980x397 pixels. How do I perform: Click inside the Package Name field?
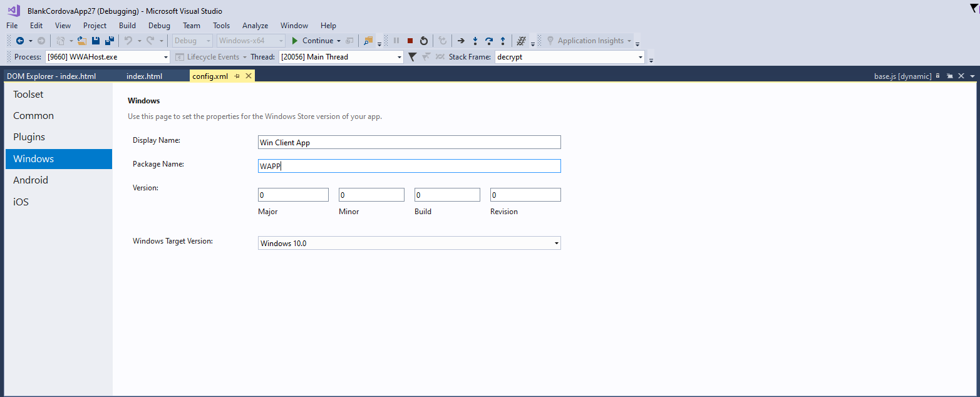[409, 165]
